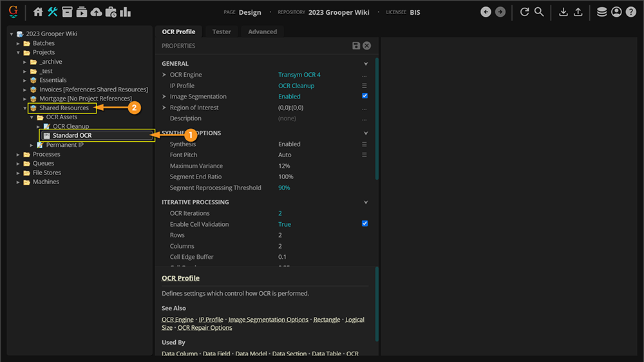The width and height of the screenshot is (644, 362).
Task: Save properties with the floppy disk icon
Action: coord(356,46)
